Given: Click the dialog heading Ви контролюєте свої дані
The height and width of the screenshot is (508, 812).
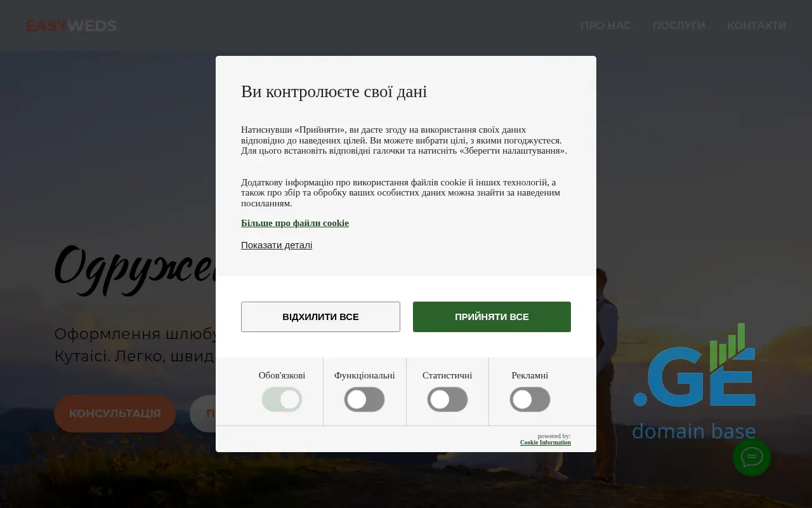Looking at the screenshot, I should pyautogui.click(x=334, y=91).
